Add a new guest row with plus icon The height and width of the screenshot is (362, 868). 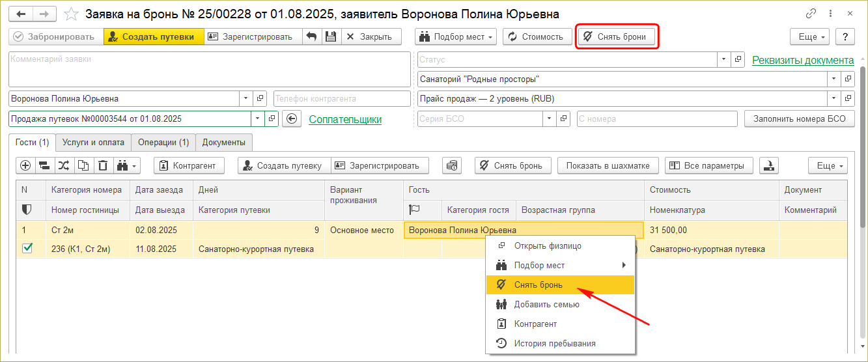25,165
